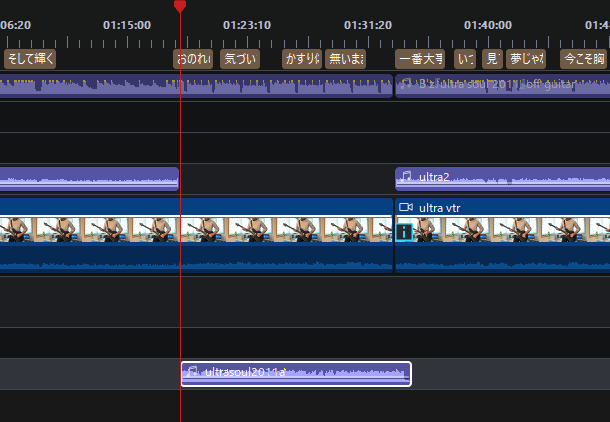Click the music note icon on ultrasoul2011a clip
This screenshot has height=422, width=610.
pyautogui.click(x=192, y=372)
